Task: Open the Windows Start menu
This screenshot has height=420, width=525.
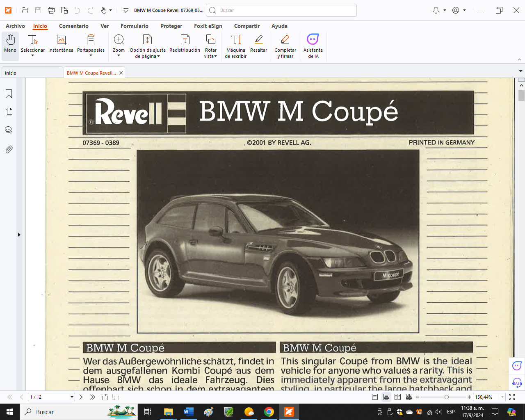Action: point(10,412)
